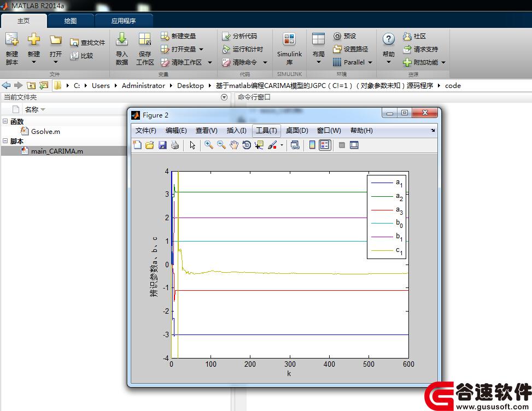Click Run and Time (运行和计时)
This screenshot has height=411, width=532.
pos(243,49)
